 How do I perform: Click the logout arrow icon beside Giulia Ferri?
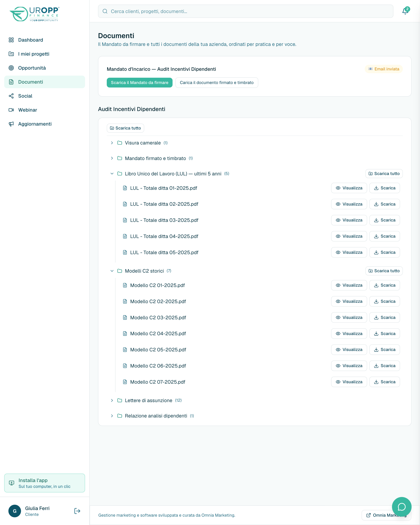[77, 511]
